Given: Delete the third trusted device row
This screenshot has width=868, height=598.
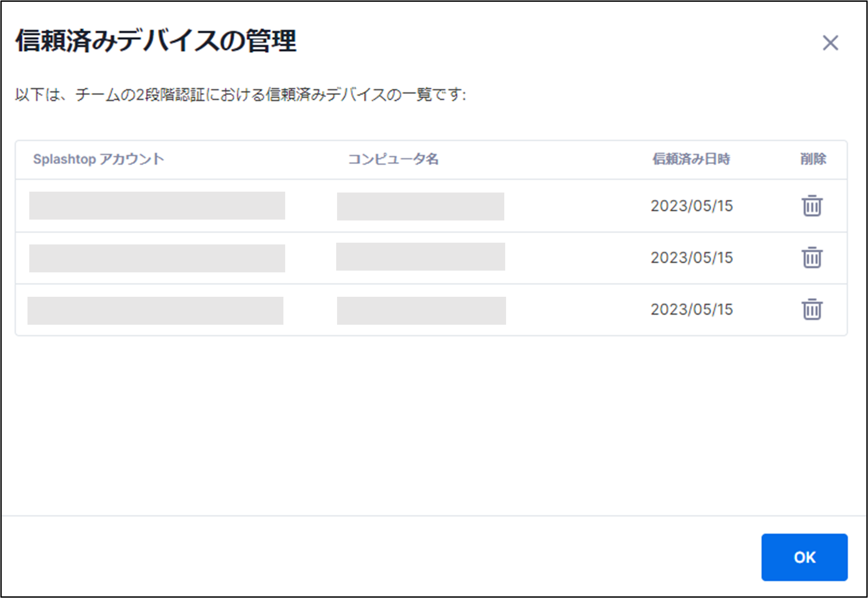Looking at the screenshot, I should 812,309.
